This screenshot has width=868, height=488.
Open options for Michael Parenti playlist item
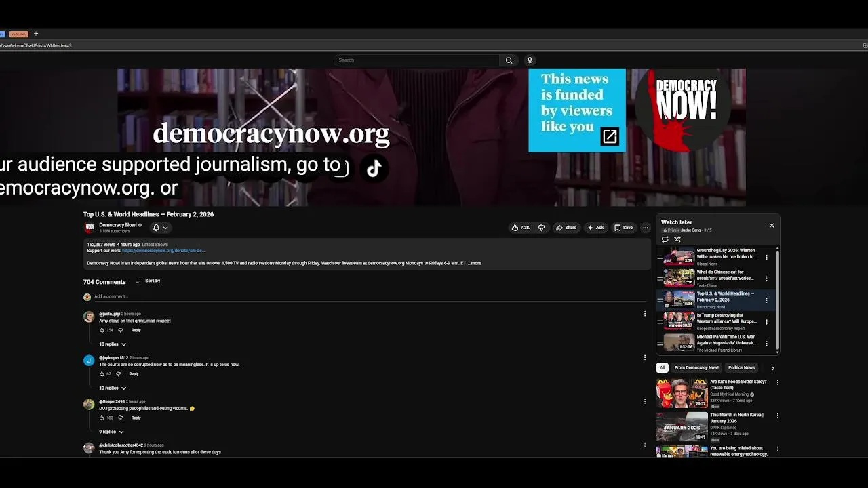767,344
